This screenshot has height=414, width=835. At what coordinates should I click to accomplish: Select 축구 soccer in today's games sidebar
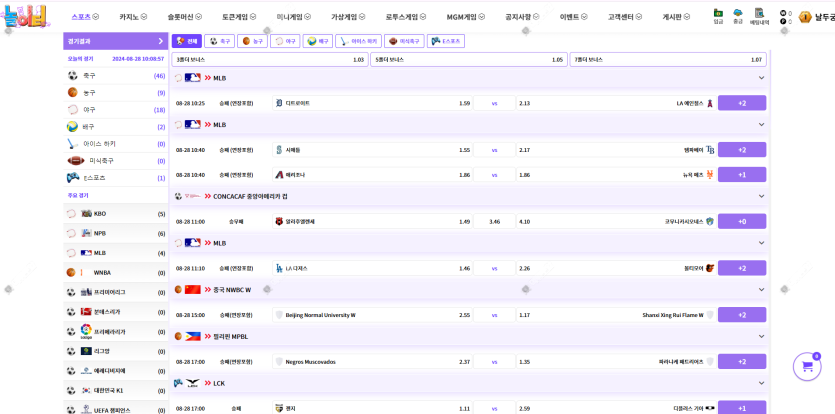click(116, 76)
